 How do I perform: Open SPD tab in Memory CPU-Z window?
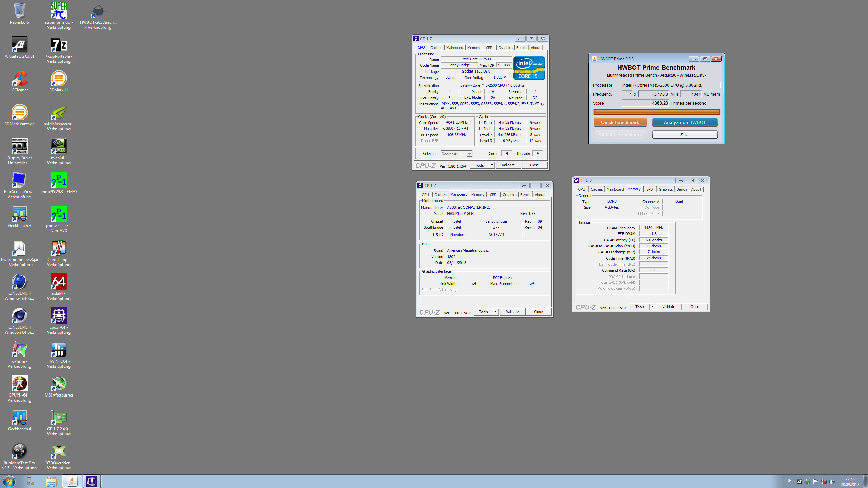click(649, 189)
